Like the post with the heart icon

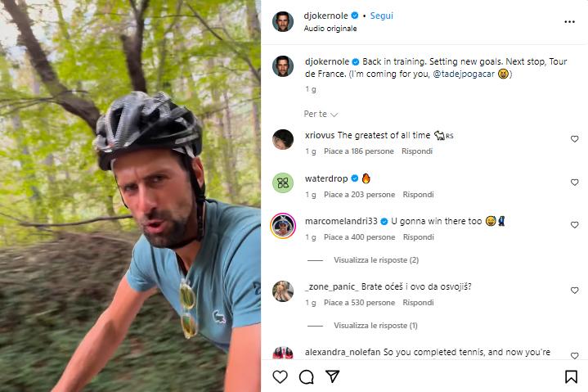[x=280, y=376]
